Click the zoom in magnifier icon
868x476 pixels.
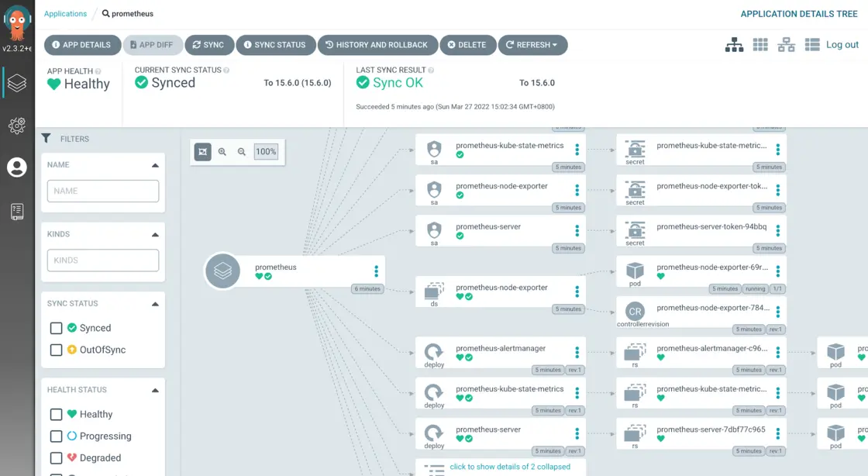pyautogui.click(x=222, y=152)
